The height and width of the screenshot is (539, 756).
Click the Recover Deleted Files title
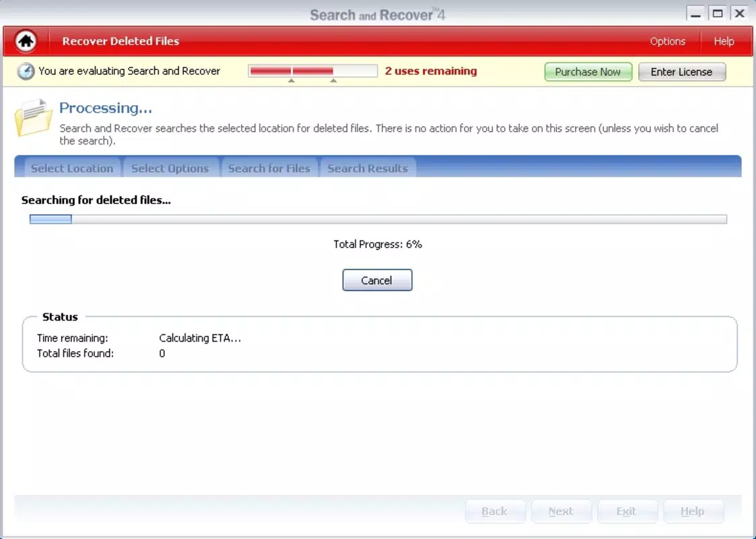point(121,41)
